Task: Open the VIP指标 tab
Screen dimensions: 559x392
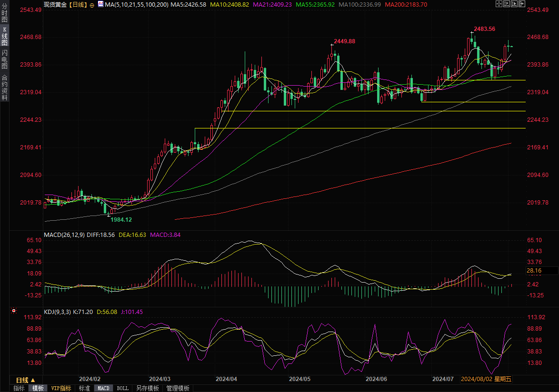Action: [61, 388]
